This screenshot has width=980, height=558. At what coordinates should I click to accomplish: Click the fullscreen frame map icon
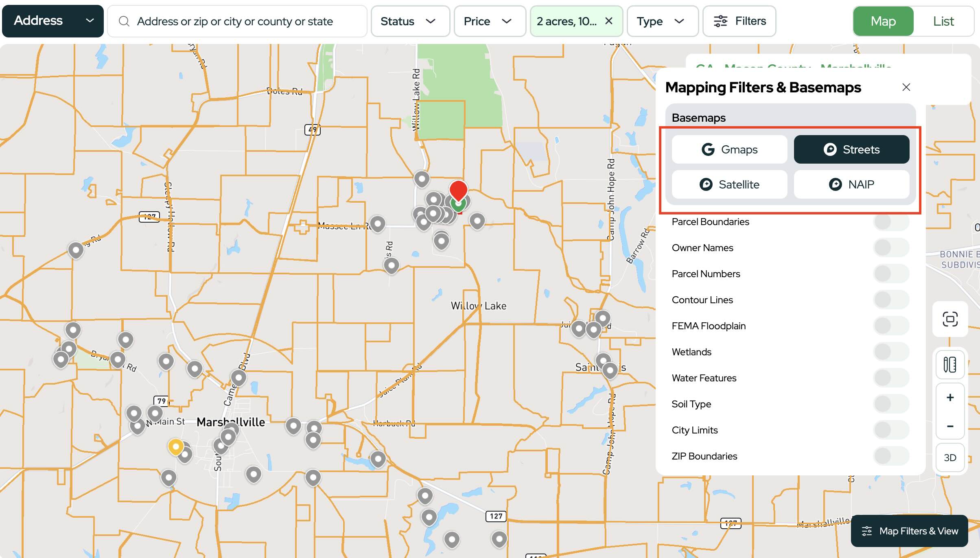point(950,319)
